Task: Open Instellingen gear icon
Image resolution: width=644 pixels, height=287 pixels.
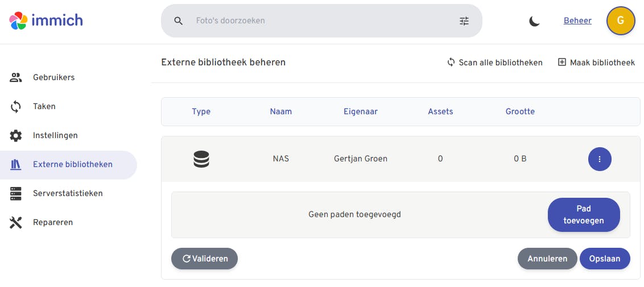Action: (16, 136)
